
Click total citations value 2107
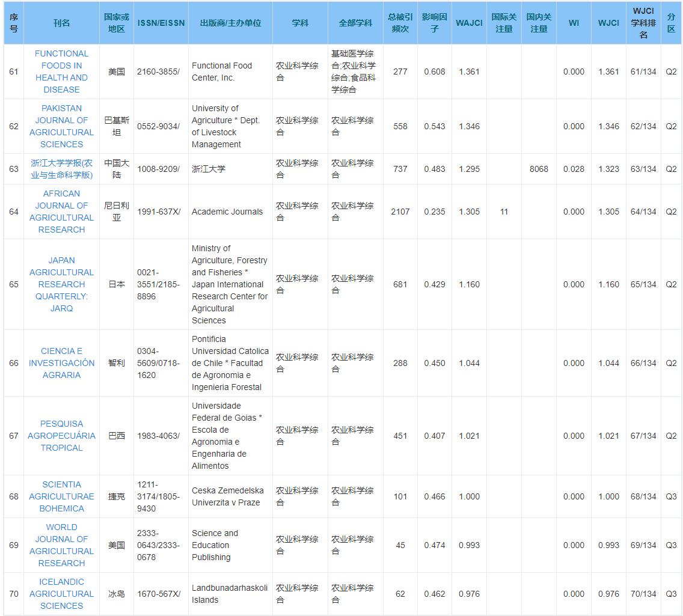pyautogui.click(x=400, y=212)
